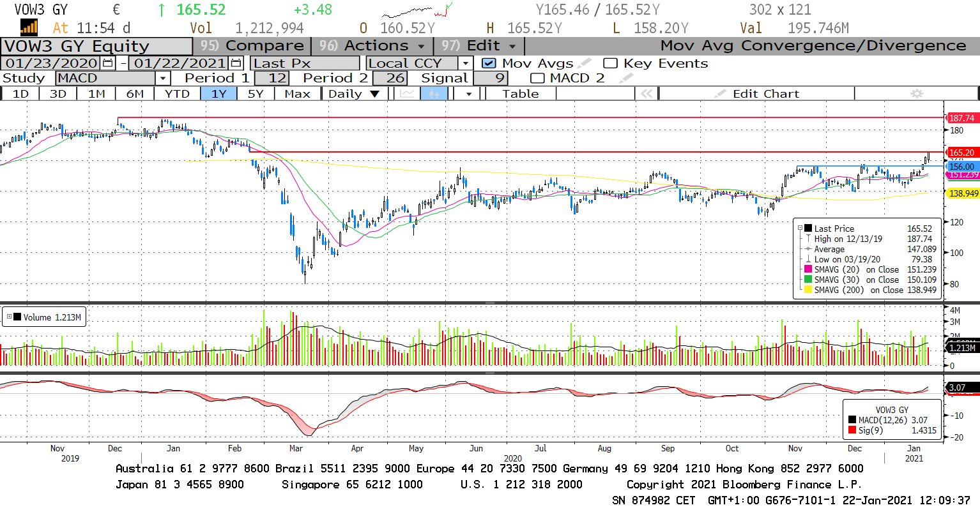The image size is (980, 519).
Task: Open the chart type dropdown arrow
Action: tap(469, 94)
